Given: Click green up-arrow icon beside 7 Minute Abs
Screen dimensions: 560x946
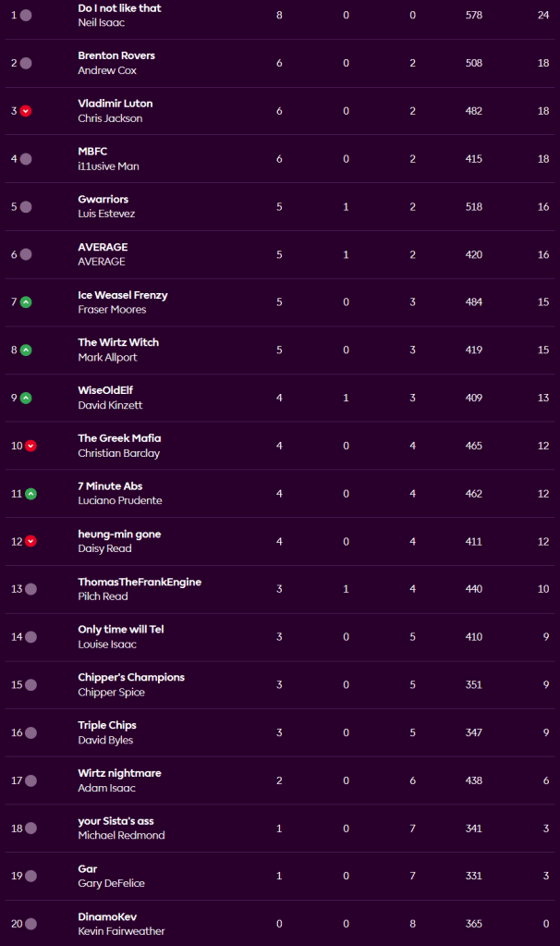Looking at the screenshot, I should point(30,494).
